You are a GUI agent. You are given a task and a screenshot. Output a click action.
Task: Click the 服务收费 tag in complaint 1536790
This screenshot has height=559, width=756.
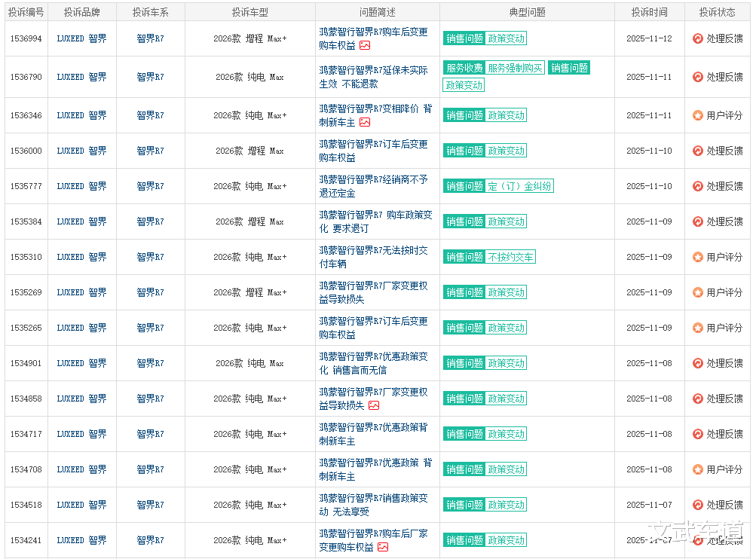(464, 68)
